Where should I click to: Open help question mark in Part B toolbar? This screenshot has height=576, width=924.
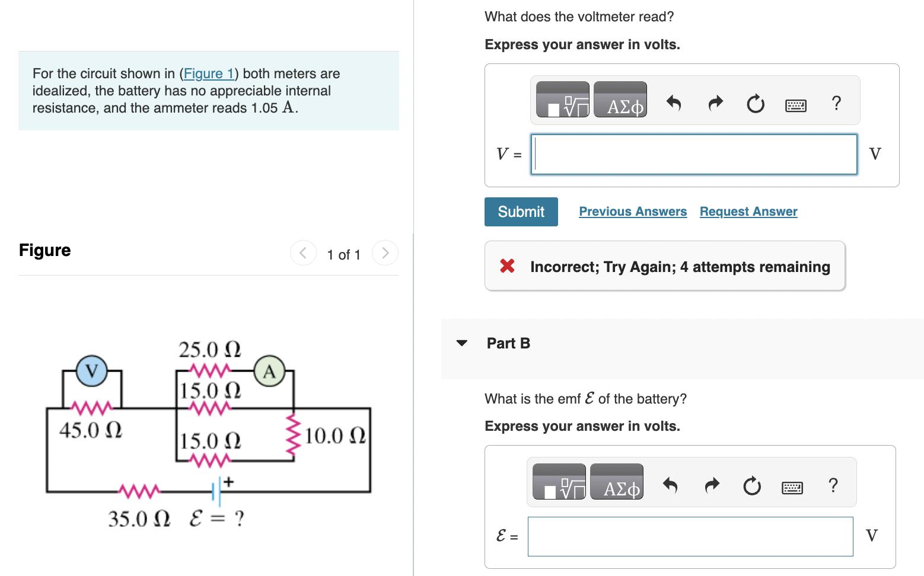coord(833,485)
